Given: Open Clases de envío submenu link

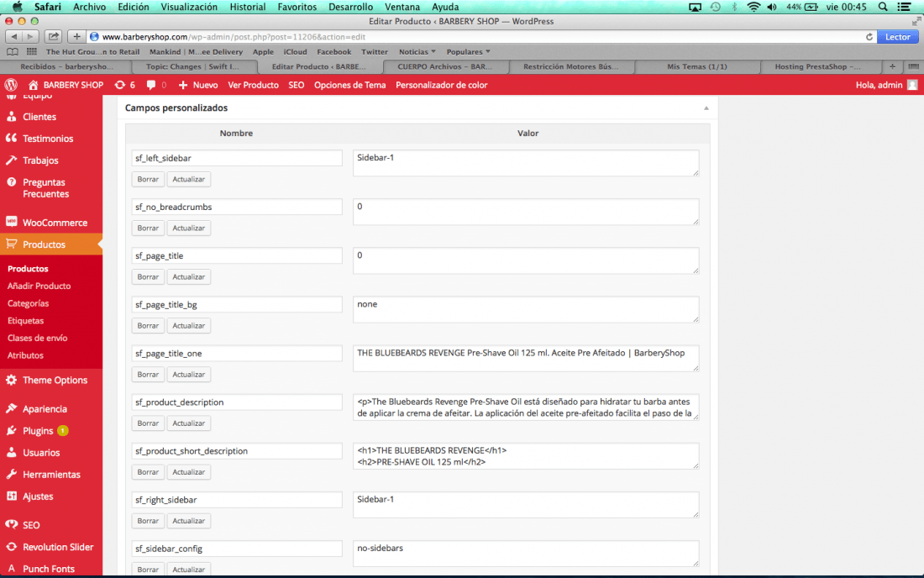Looking at the screenshot, I should (x=37, y=339).
